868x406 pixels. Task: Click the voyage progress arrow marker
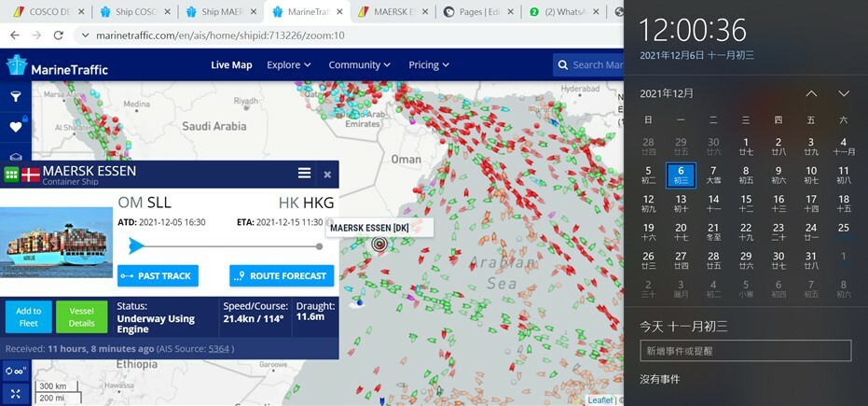[x=136, y=246]
